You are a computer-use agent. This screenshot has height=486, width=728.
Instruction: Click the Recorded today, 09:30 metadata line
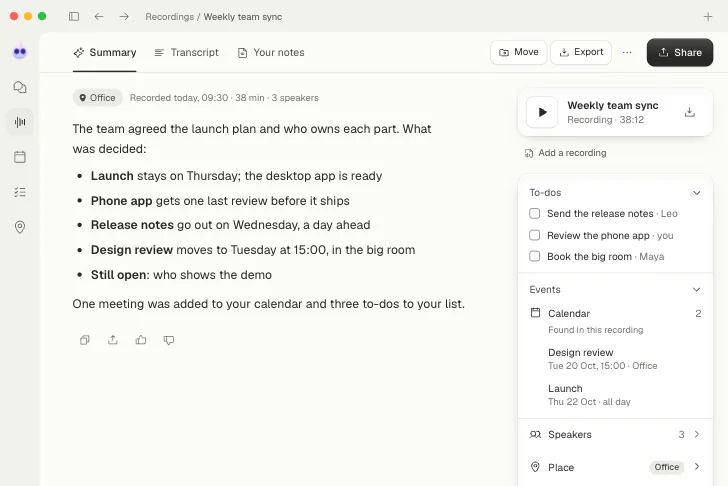224,98
